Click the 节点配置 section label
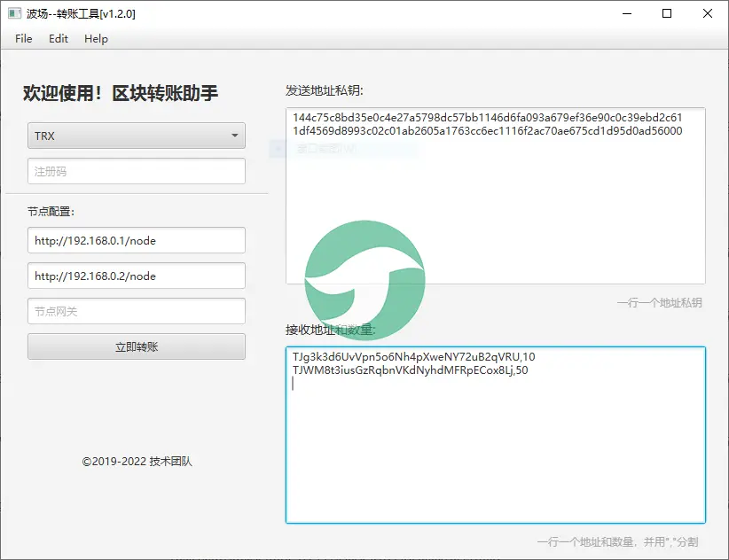 tap(51, 211)
